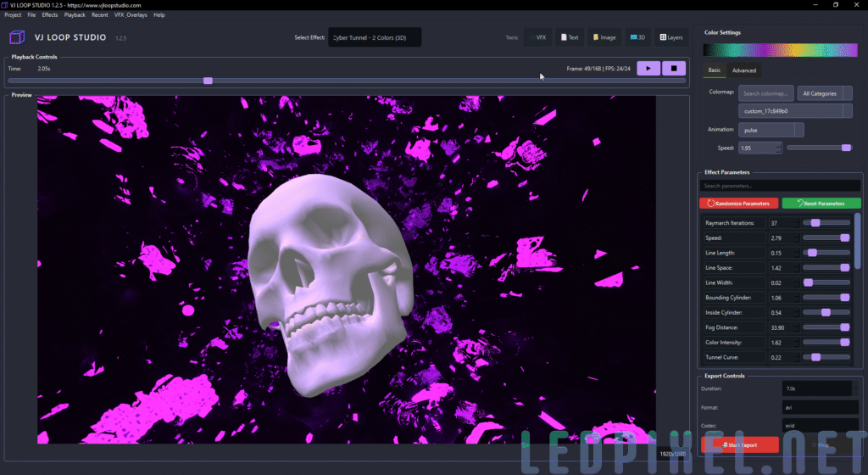Click the green Reset Parameters button

(821, 204)
